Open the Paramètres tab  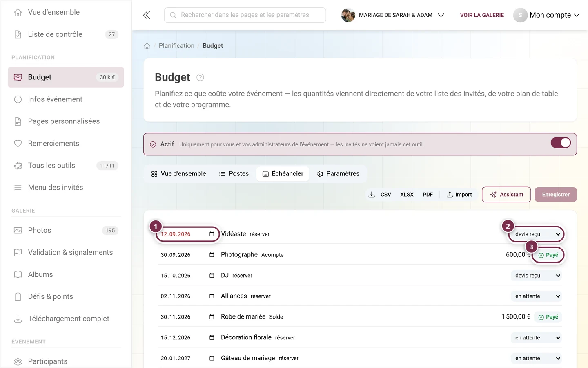pyautogui.click(x=339, y=174)
